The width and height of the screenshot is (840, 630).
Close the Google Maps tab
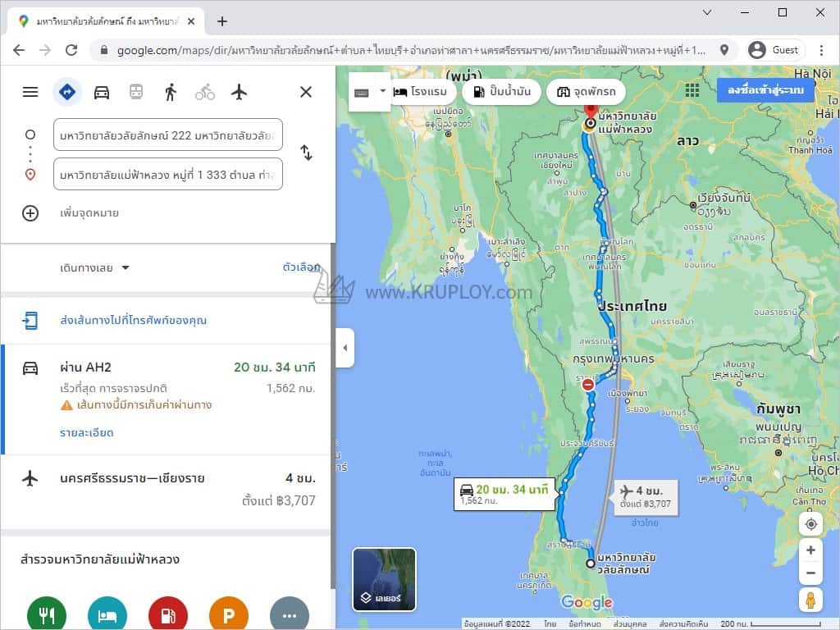[x=191, y=21]
